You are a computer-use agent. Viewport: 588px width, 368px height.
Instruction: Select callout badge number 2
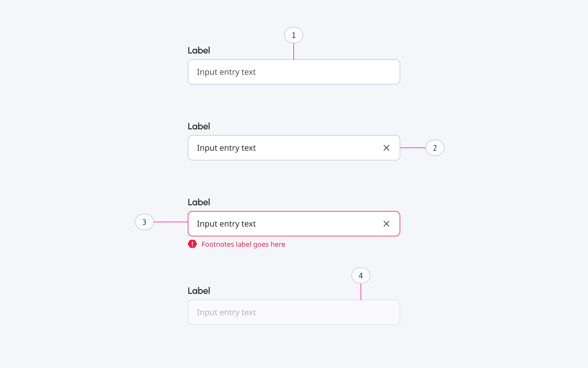tap(435, 148)
